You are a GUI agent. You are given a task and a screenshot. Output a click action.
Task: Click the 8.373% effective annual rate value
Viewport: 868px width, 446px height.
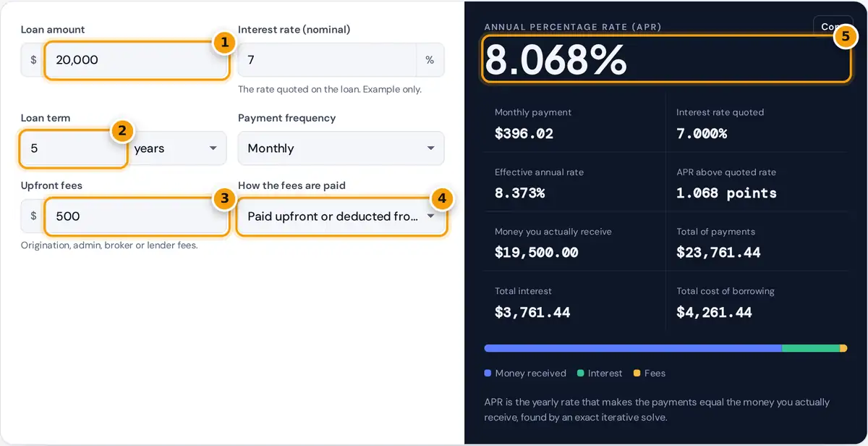click(x=520, y=193)
